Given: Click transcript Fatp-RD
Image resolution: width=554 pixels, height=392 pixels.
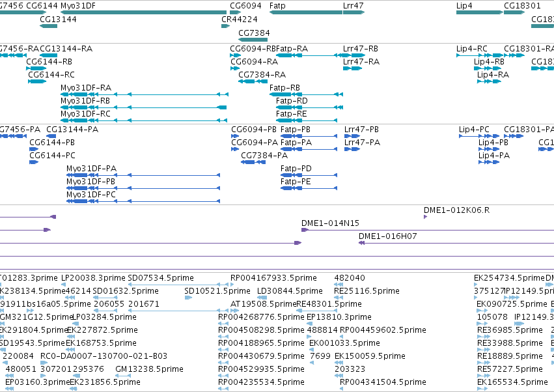Looking at the screenshot, I should pos(292,101).
